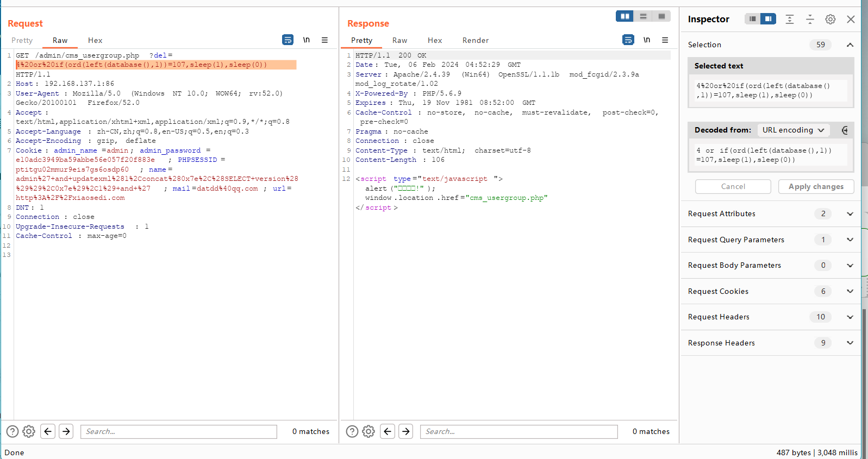The height and width of the screenshot is (459, 868).
Task: Open Request panel hamburger options menu
Action: coord(324,40)
